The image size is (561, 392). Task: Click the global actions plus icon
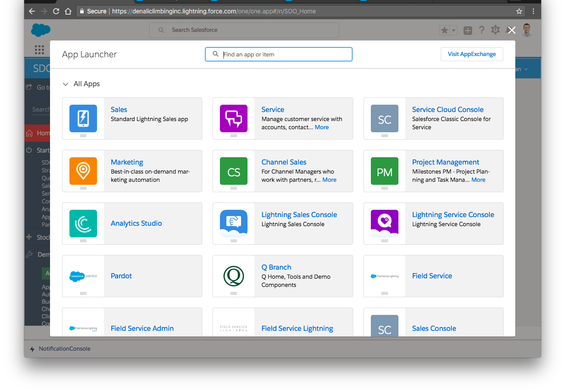[468, 30]
